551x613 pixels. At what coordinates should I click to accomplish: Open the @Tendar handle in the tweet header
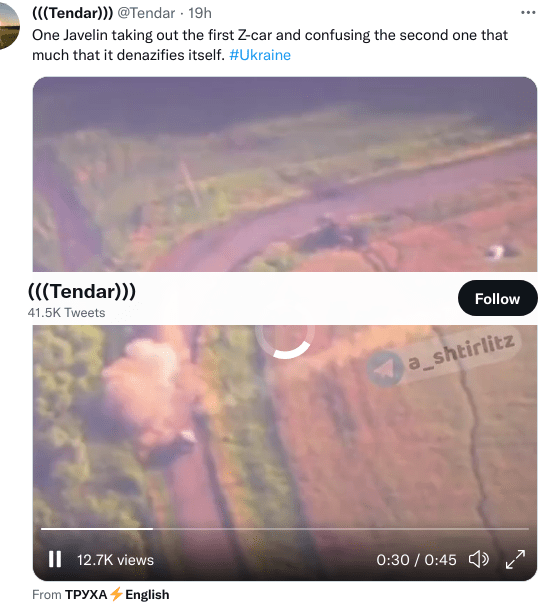146,13
